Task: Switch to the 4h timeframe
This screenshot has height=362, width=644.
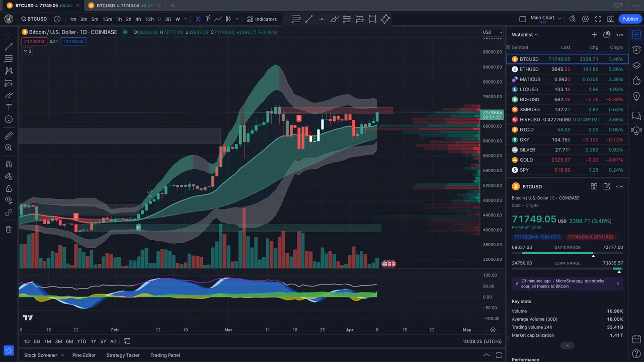Action: pos(138,19)
